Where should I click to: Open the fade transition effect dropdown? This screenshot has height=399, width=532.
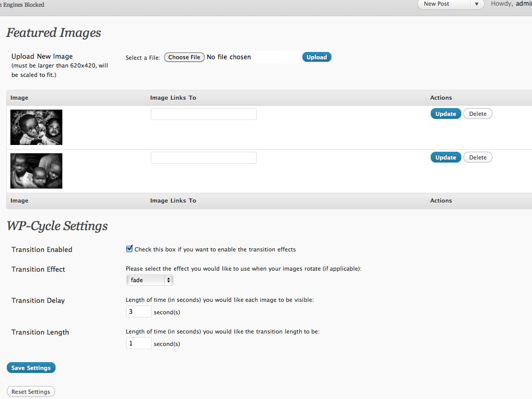click(150, 280)
